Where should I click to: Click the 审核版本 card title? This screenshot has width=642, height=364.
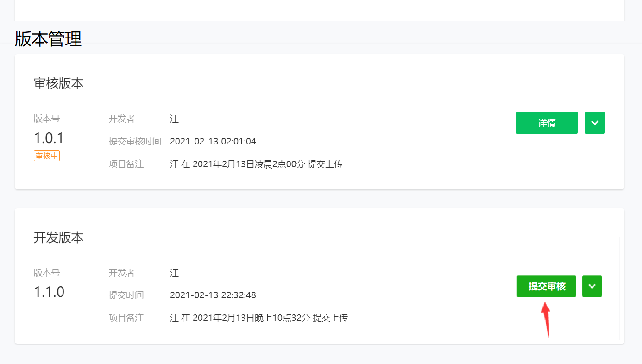coord(58,83)
